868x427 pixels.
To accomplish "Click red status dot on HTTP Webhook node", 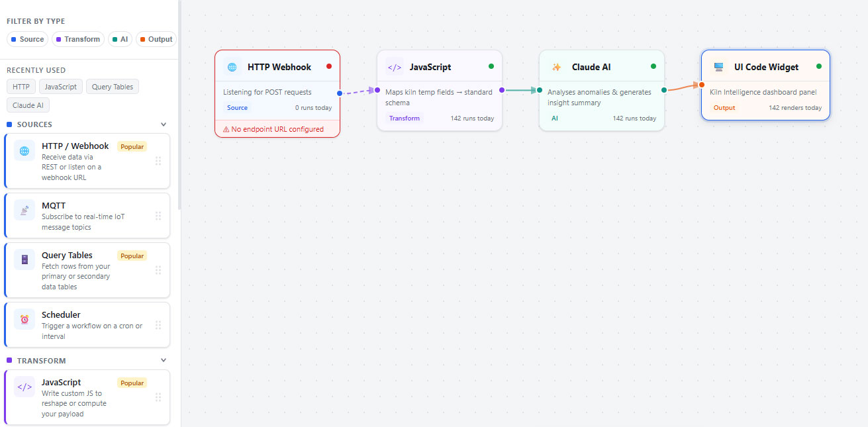I will click(329, 66).
